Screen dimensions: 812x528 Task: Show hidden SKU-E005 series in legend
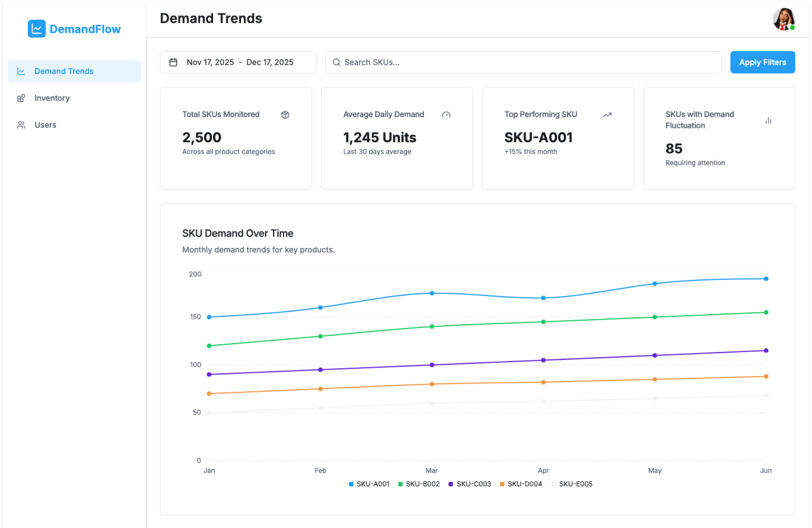[x=572, y=484]
